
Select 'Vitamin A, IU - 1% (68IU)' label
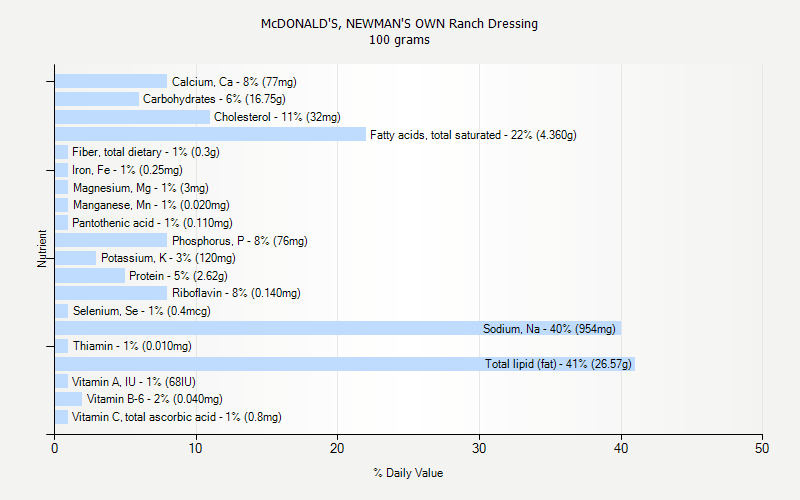[x=134, y=382]
